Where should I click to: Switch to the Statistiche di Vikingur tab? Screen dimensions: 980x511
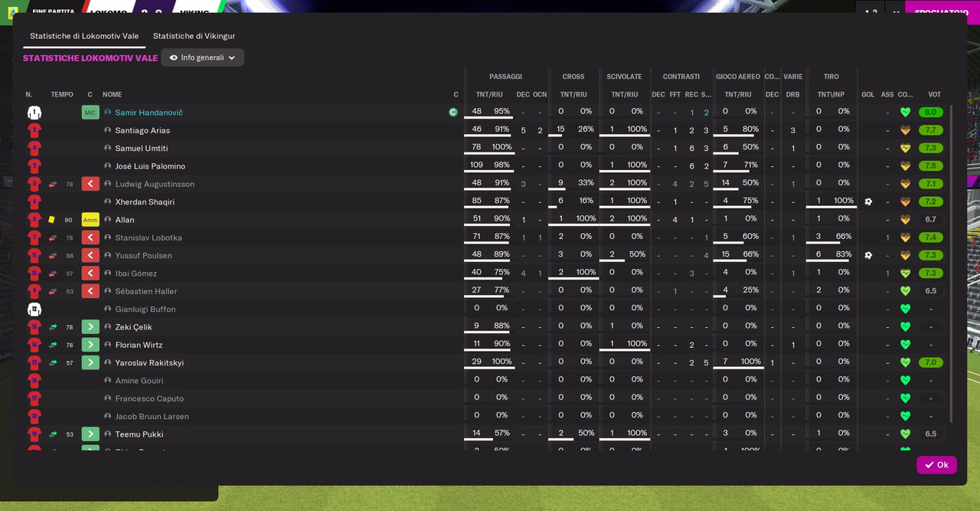point(194,36)
